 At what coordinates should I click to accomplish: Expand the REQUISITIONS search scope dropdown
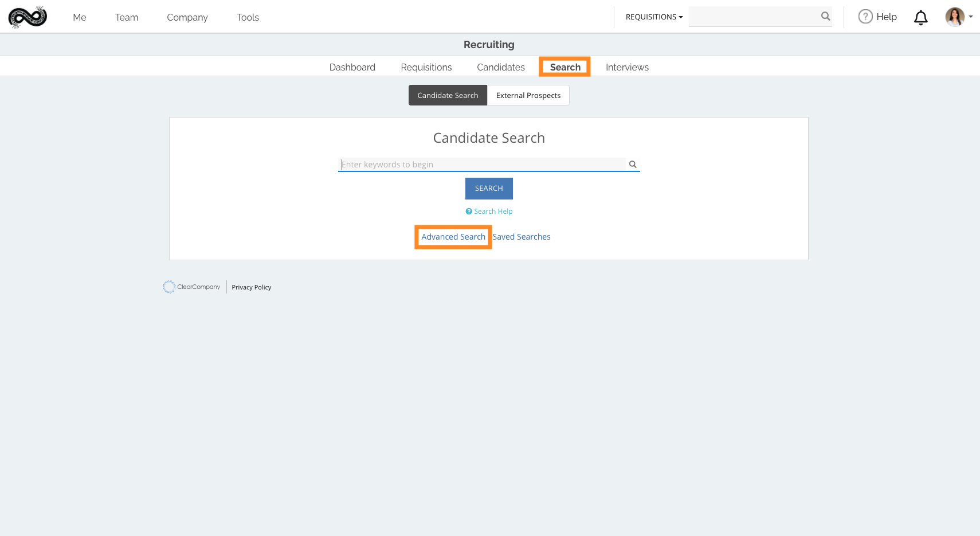click(x=654, y=17)
